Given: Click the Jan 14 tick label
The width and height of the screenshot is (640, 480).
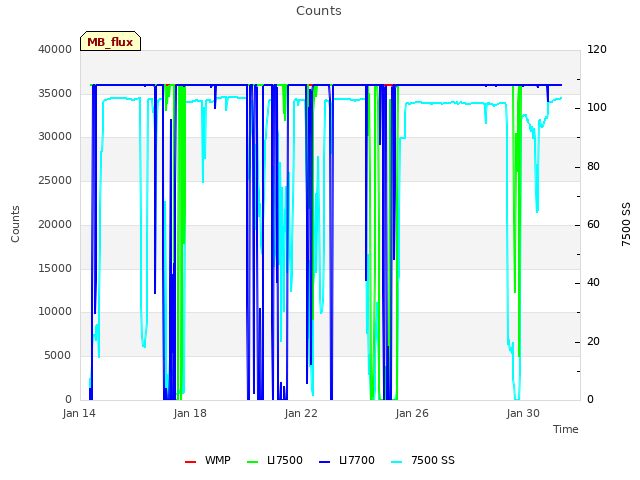Looking at the screenshot, I should pos(79,413).
